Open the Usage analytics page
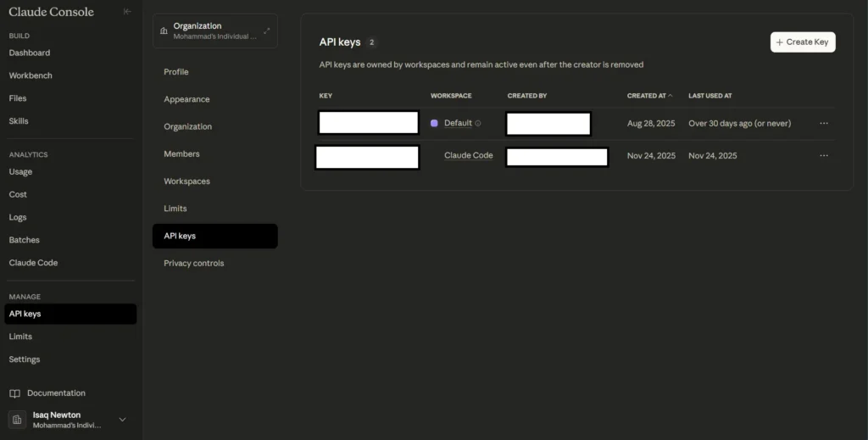The width and height of the screenshot is (868, 440). coord(20,172)
